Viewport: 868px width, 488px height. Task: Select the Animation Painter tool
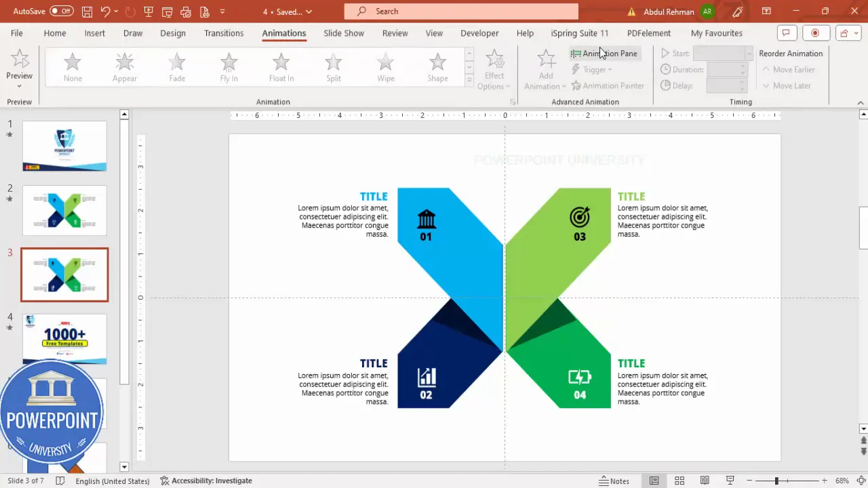[x=608, y=85]
